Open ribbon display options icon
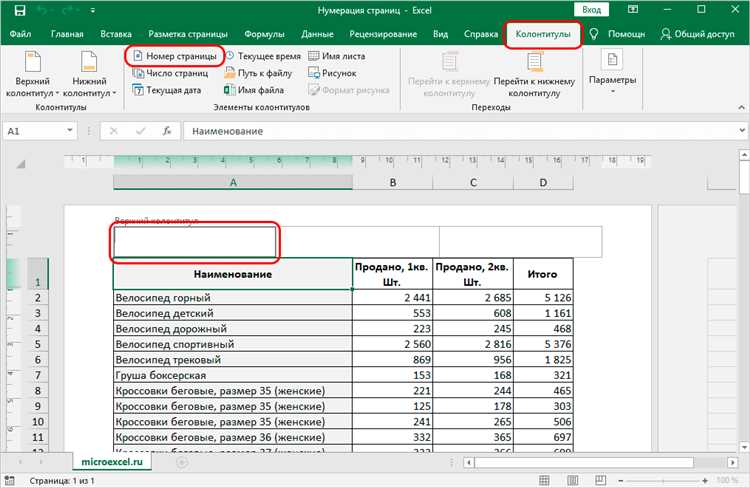 (x=633, y=10)
